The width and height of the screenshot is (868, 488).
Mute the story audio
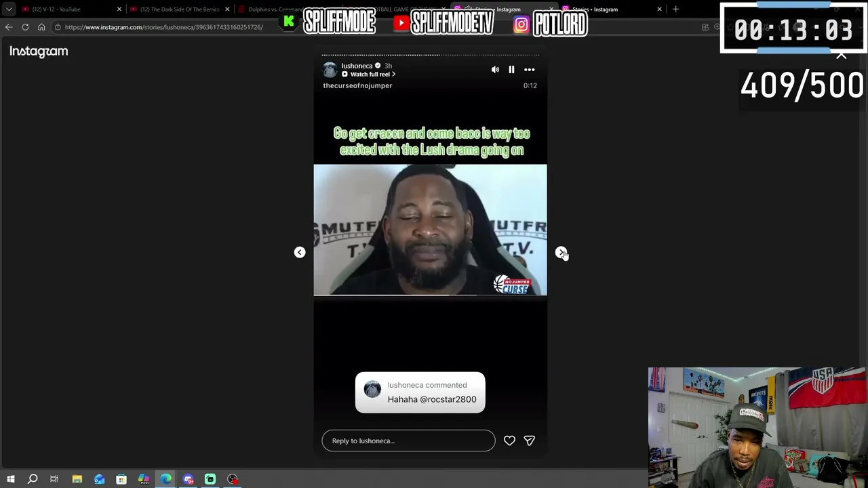(495, 70)
